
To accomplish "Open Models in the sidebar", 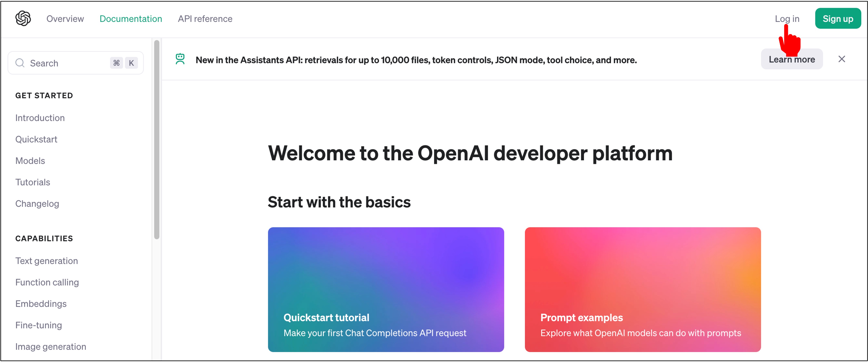I will coord(30,161).
